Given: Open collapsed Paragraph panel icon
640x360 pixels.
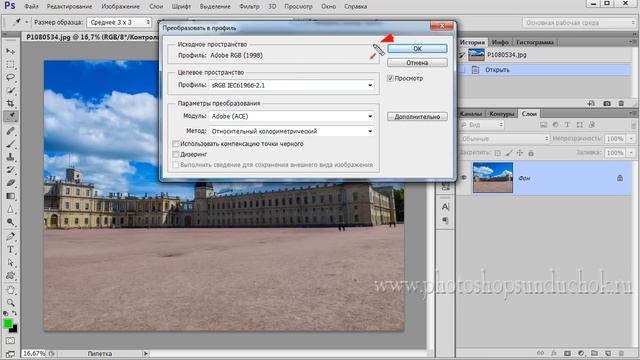Looking at the screenshot, I should [x=445, y=221].
